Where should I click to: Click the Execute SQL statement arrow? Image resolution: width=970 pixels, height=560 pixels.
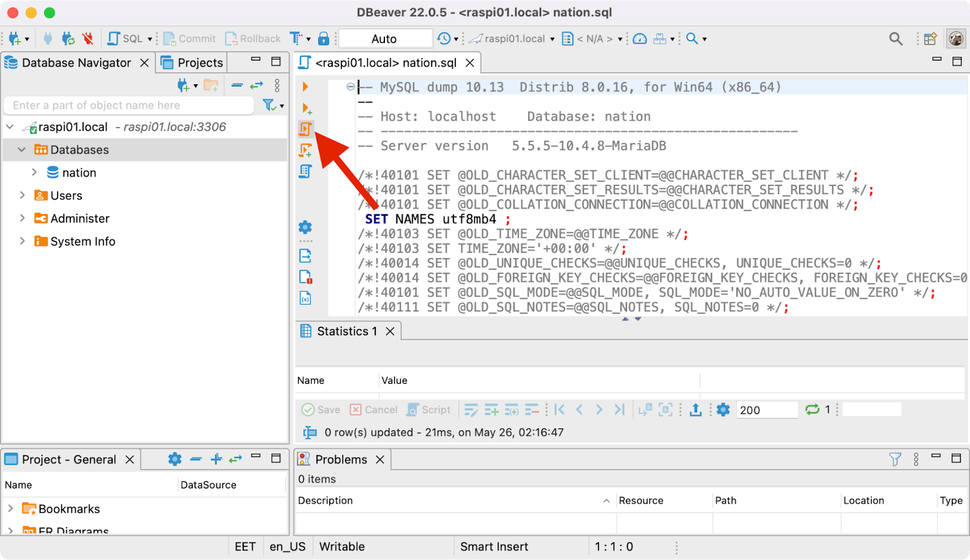coord(306,87)
